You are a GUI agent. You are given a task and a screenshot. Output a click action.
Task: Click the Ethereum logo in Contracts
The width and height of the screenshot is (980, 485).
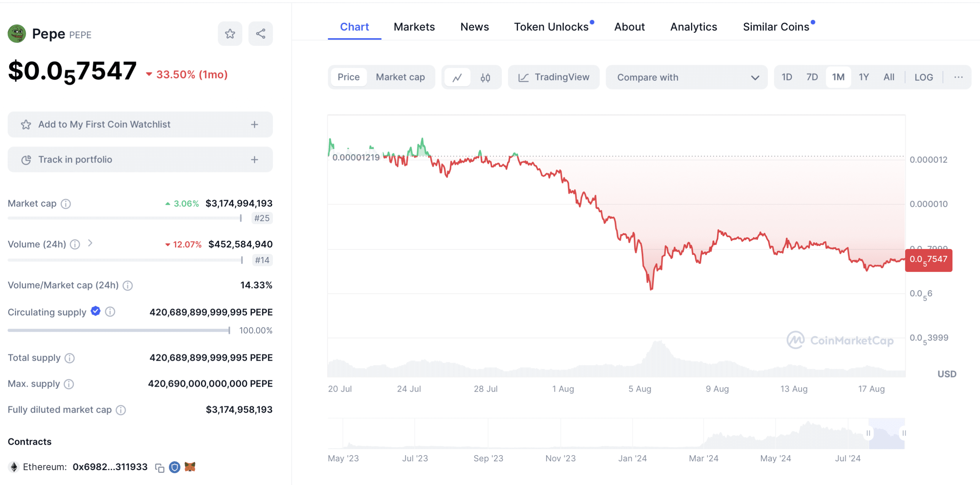coord(14,467)
